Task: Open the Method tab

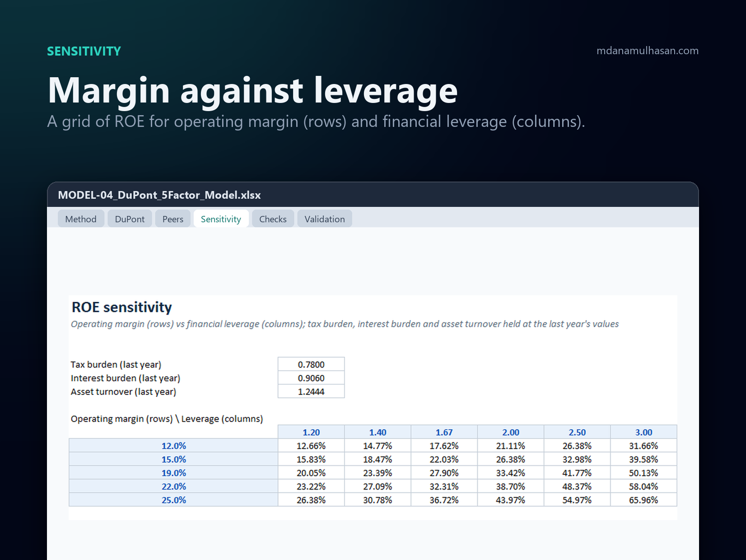Action: (81, 219)
